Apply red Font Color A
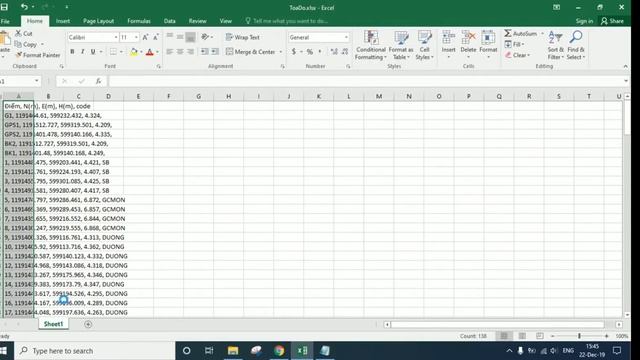 [150, 52]
